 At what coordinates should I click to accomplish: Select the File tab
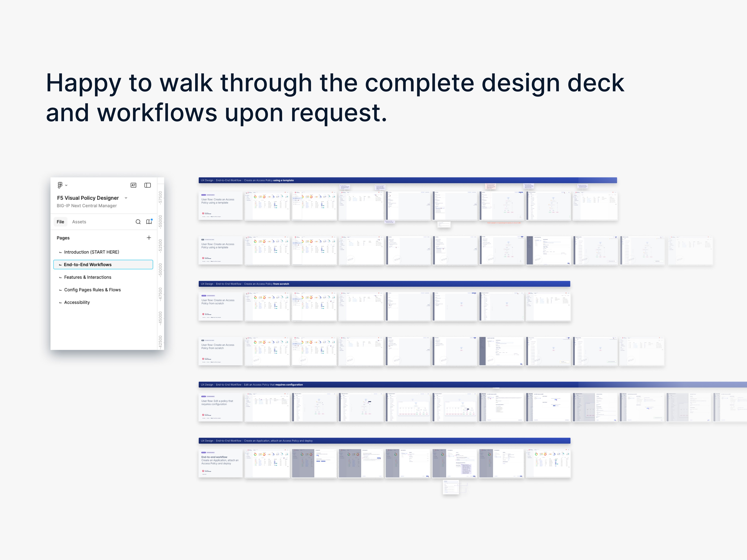click(x=60, y=222)
